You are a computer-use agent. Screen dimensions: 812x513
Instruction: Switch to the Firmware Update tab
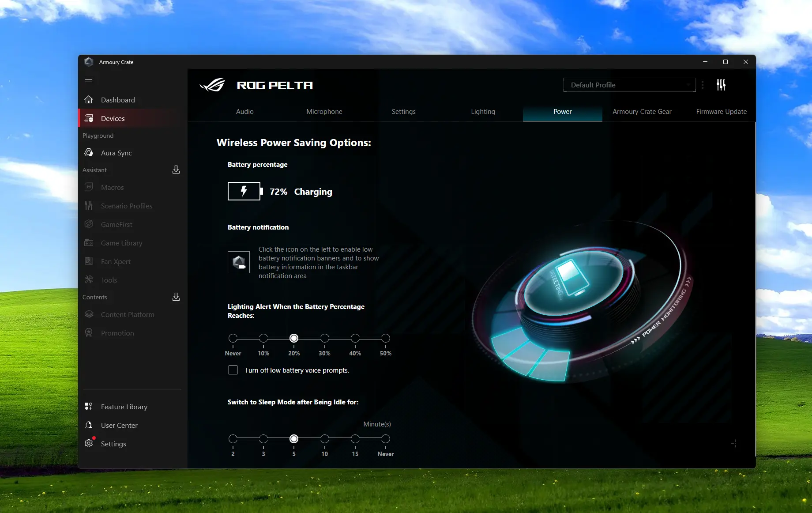[721, 112]
